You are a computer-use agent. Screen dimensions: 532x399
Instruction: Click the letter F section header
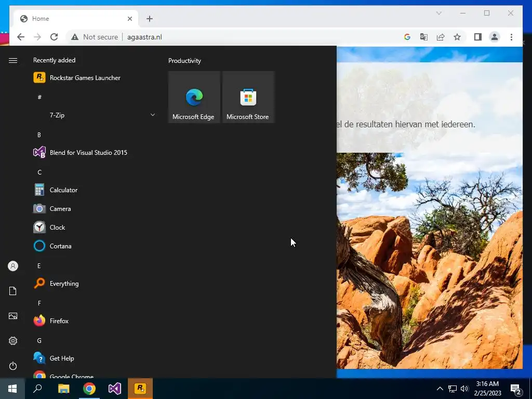(x=39, y=303)
